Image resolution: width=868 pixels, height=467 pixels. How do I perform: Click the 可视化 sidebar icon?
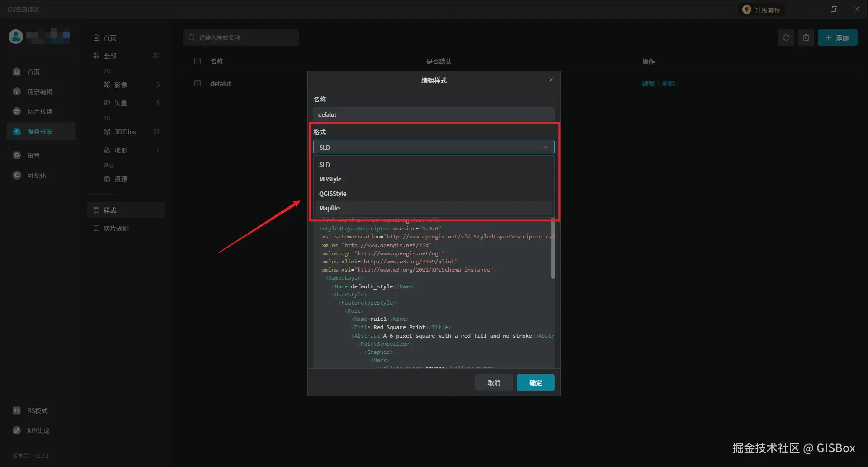(x=17, y=176)
